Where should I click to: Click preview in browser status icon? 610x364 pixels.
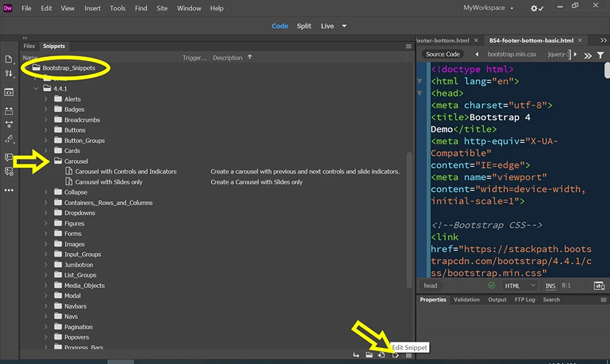[x=599, y=286]
